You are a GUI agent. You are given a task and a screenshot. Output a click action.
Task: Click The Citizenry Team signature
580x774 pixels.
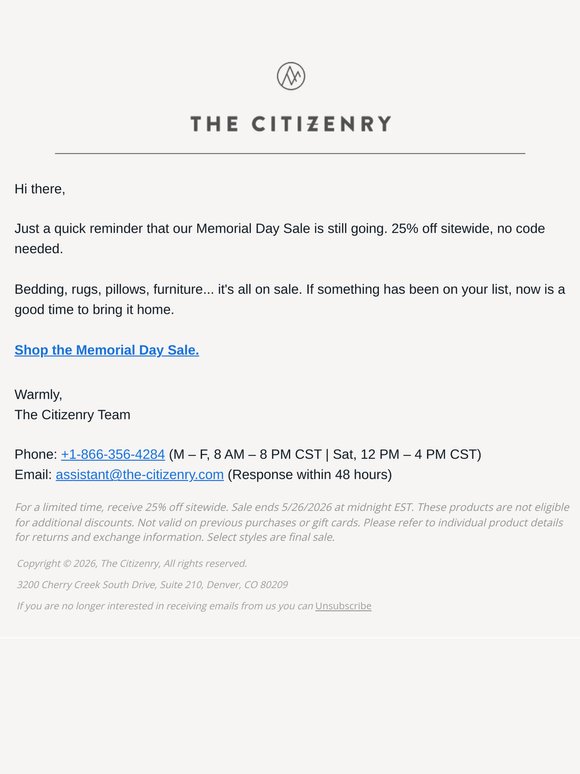[73, 415]
